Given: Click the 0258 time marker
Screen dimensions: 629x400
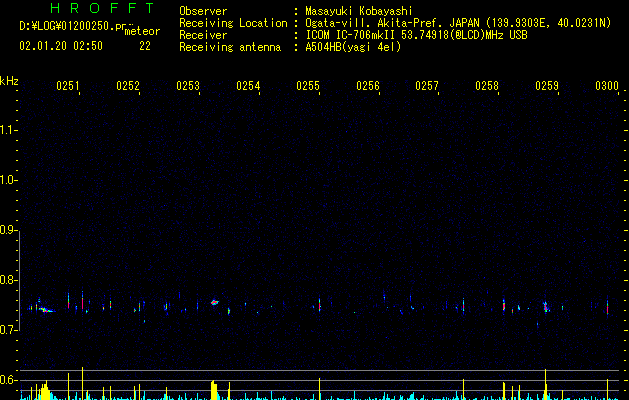Looking at the screenshot, I should pyautogui.click(x=487, y=86).
